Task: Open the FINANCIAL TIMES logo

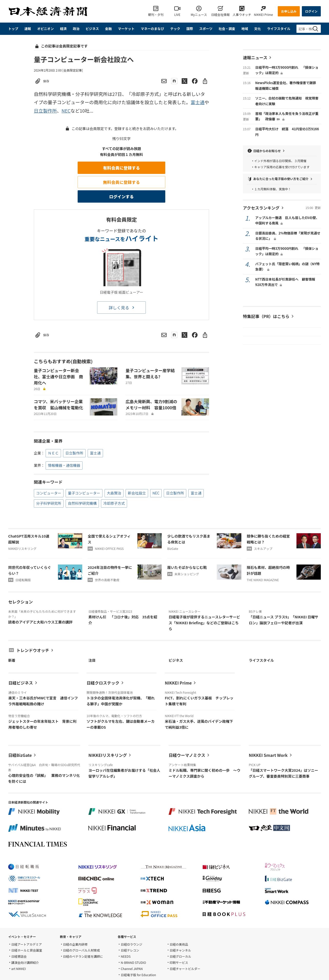Action: 38,844
